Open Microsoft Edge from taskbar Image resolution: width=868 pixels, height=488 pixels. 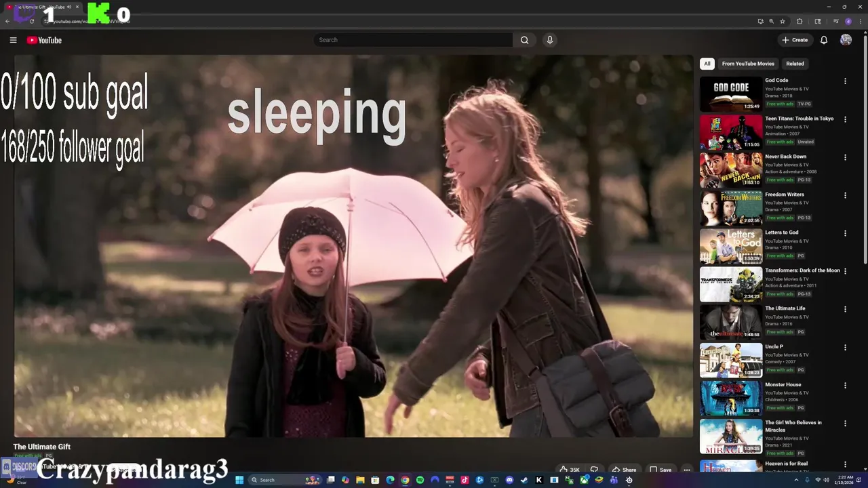point(390,480)
